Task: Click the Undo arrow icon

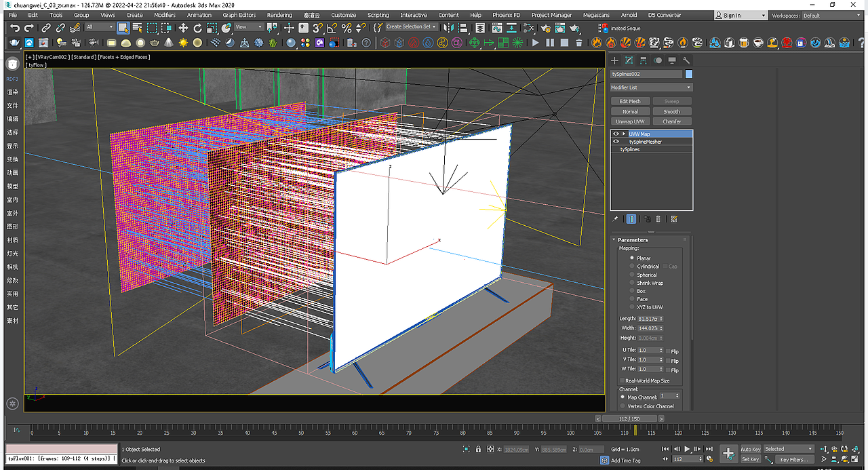Action: [15, 28]
